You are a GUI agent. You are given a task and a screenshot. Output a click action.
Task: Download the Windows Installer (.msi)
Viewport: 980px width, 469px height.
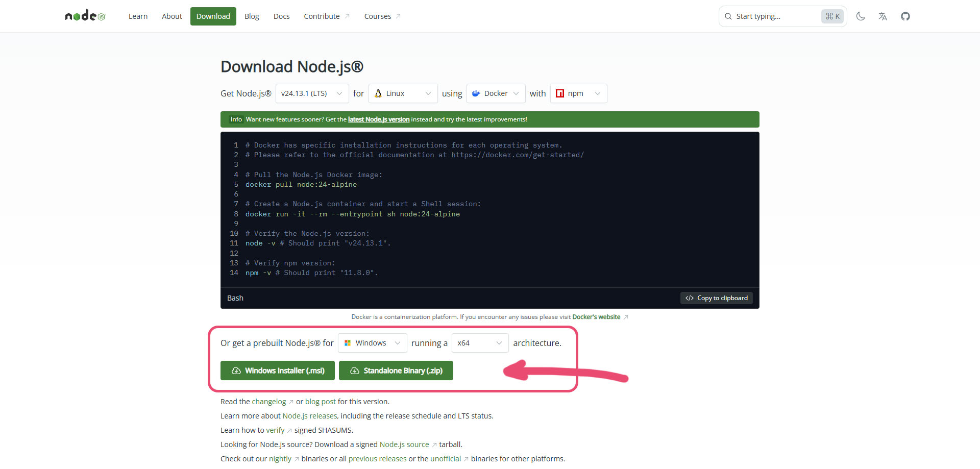tap(278, 371)
